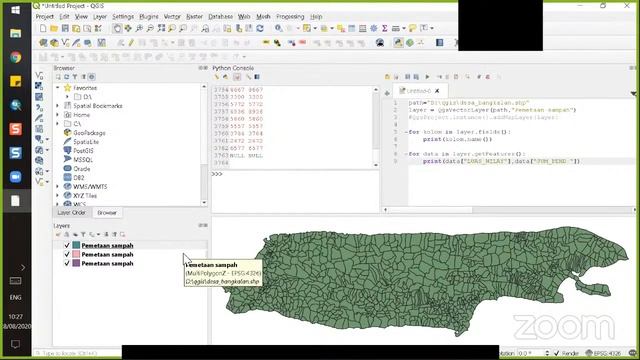Click the Statistical Summary sigma icon
Viewport: 640px width, 360px height.
coord(384,29)
